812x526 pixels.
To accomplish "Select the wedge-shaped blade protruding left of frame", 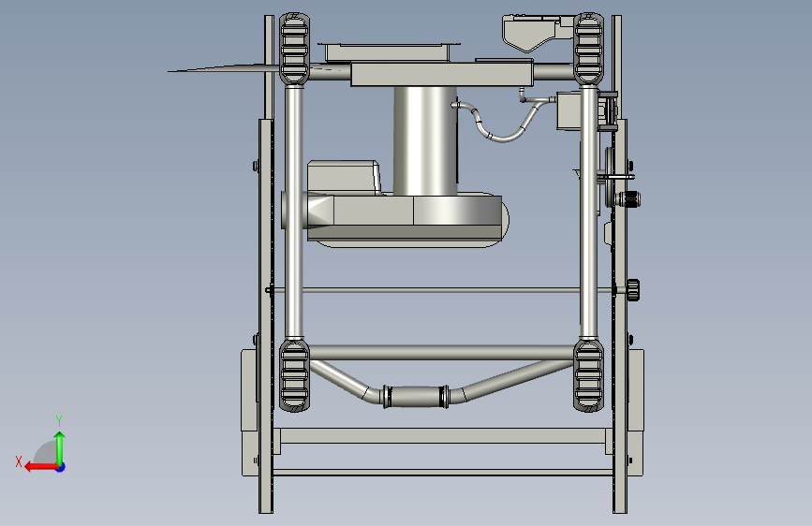I will pos(224,67).
